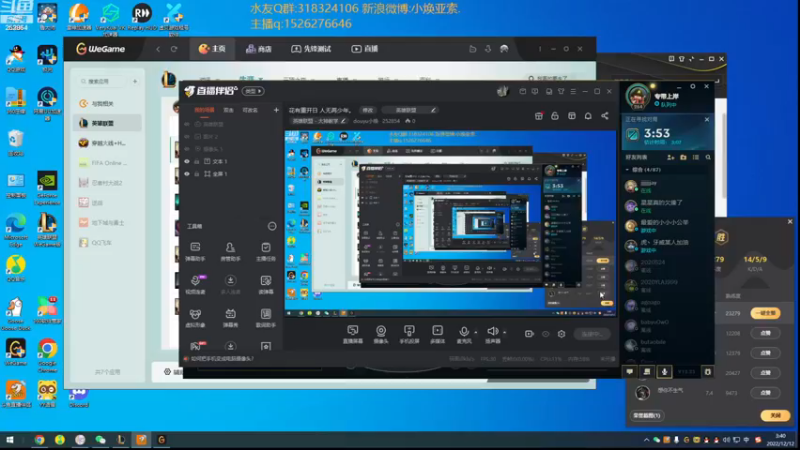Image resolution: width=800 pixels, height=450 pixels.
Task: Open the 歌词助手 tool
Action: (266, 318)
